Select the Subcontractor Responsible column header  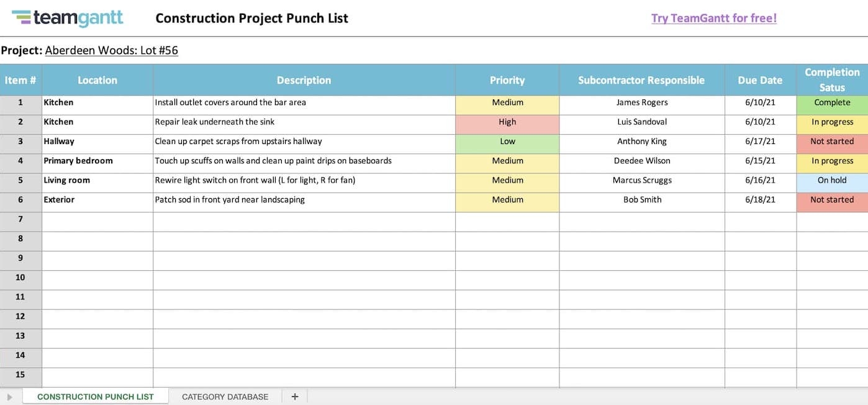(x=641, y=80)
